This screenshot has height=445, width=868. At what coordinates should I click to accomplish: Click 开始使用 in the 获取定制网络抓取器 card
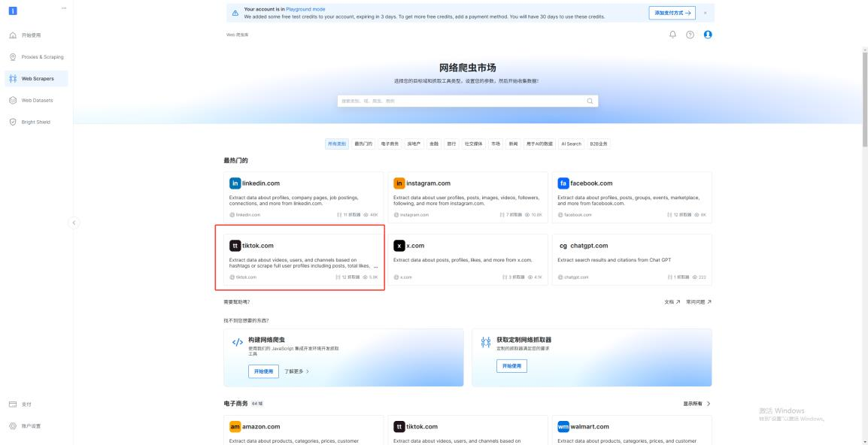tap(511, 366)
